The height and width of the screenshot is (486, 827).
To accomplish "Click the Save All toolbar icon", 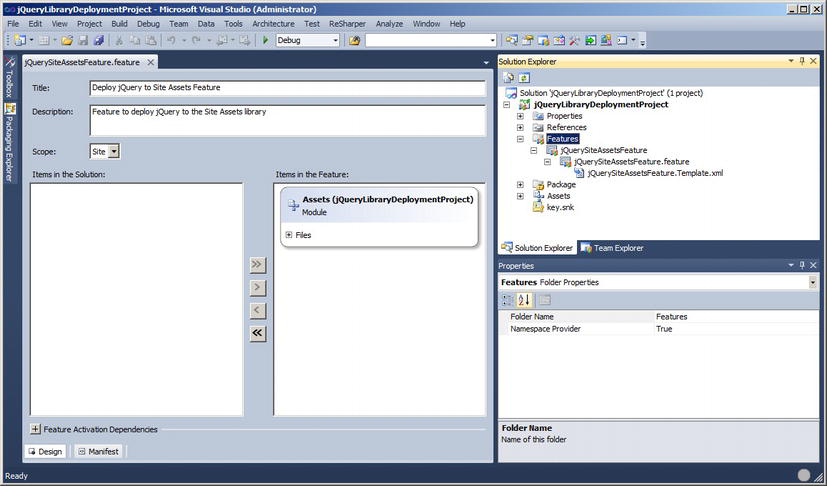I will (98, 40).
